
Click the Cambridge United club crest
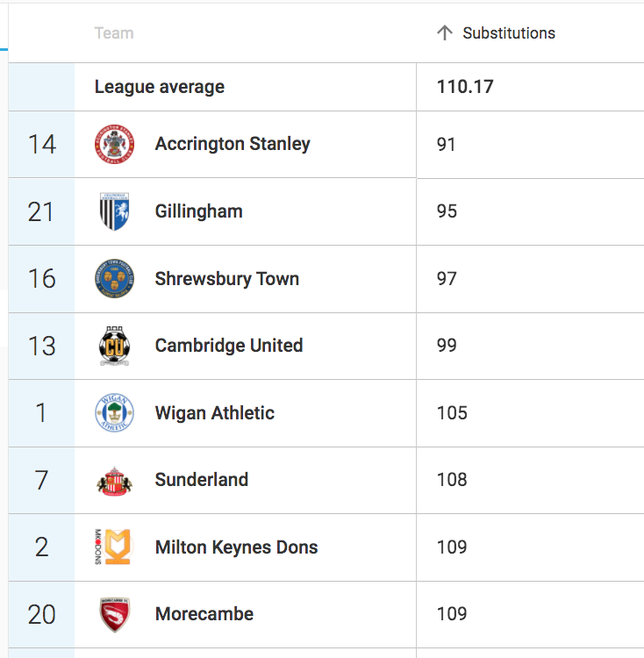(x=114, y=346)
